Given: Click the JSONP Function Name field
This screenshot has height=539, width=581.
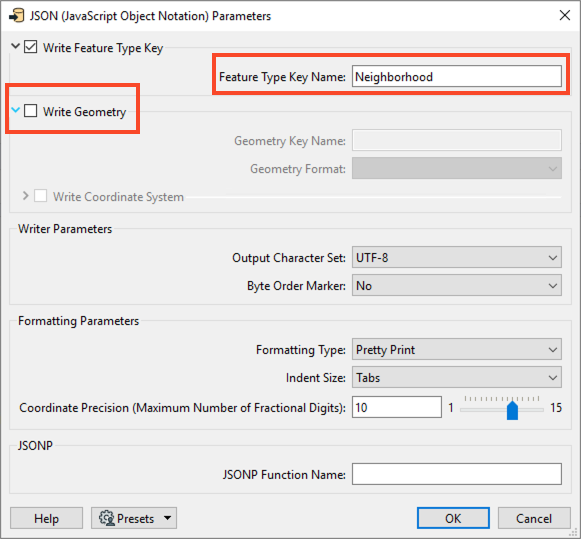Looking at the screenshot, I should [x=456, y=474].
